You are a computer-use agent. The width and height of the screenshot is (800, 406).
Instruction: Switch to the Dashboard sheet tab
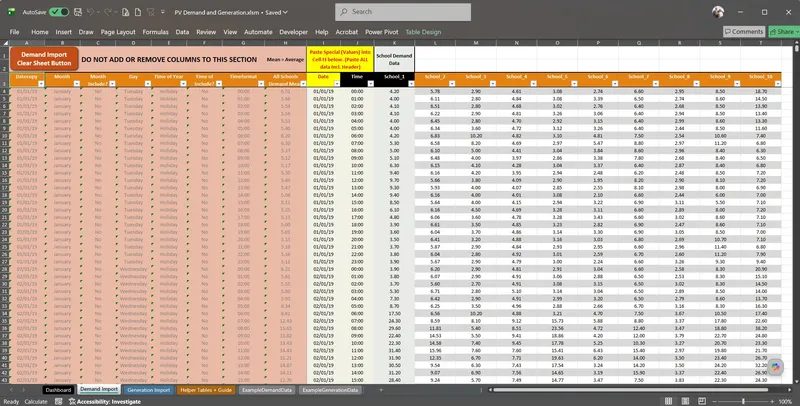58,390
